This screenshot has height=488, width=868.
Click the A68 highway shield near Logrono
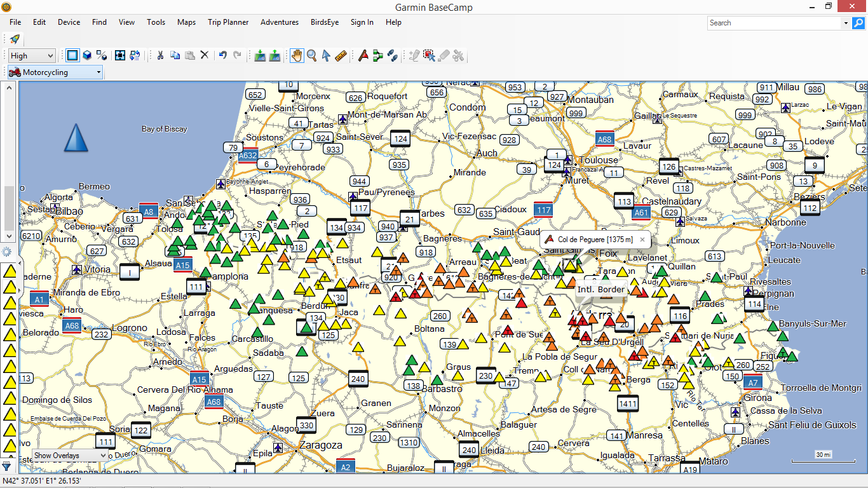72,326
